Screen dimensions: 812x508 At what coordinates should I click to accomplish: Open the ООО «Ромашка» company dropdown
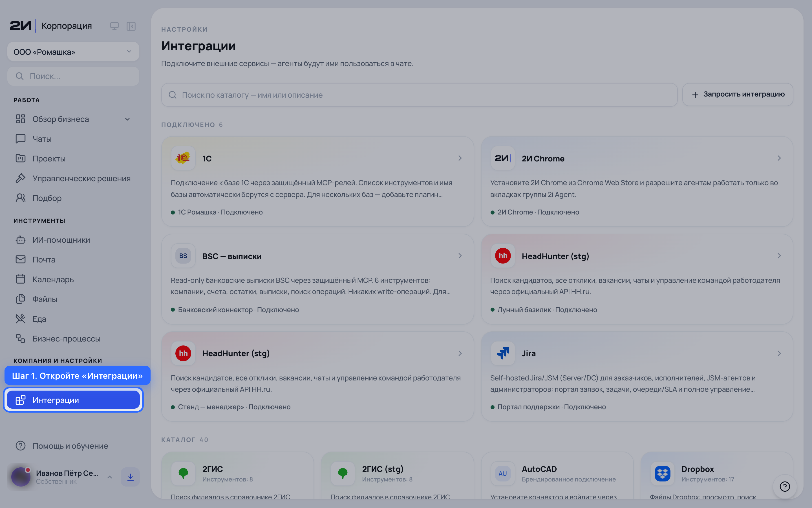73,52
